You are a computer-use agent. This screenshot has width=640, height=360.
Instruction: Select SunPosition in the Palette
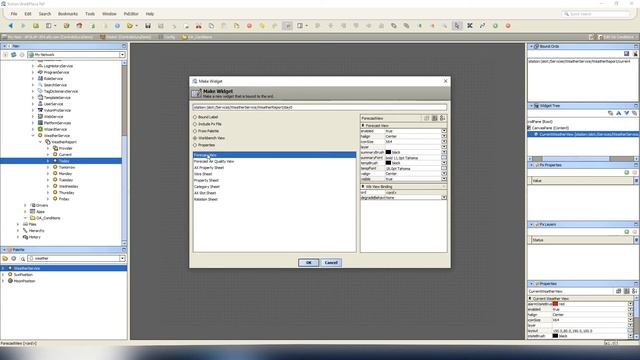[23, 275]
